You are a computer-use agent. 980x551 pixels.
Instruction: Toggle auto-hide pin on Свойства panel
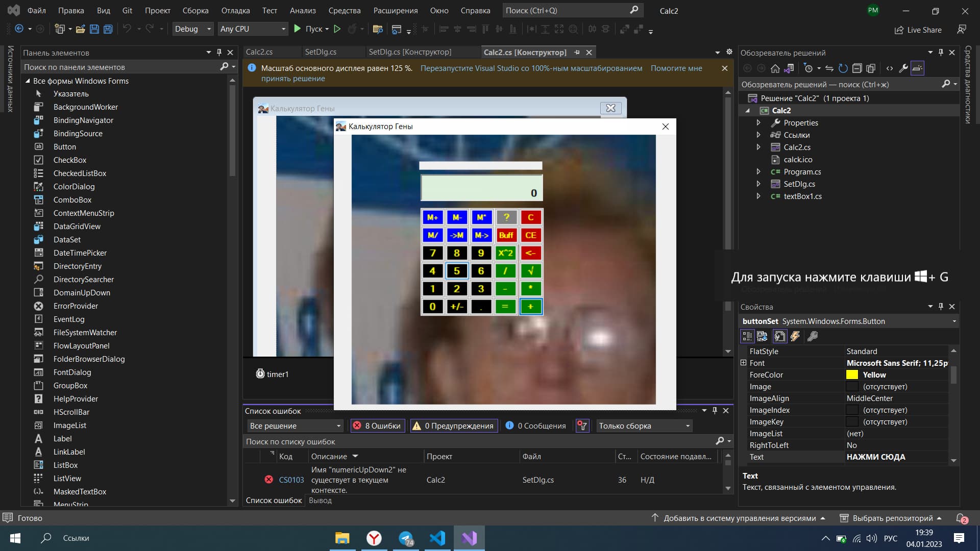pyautogui.click(x=941, y=307)
